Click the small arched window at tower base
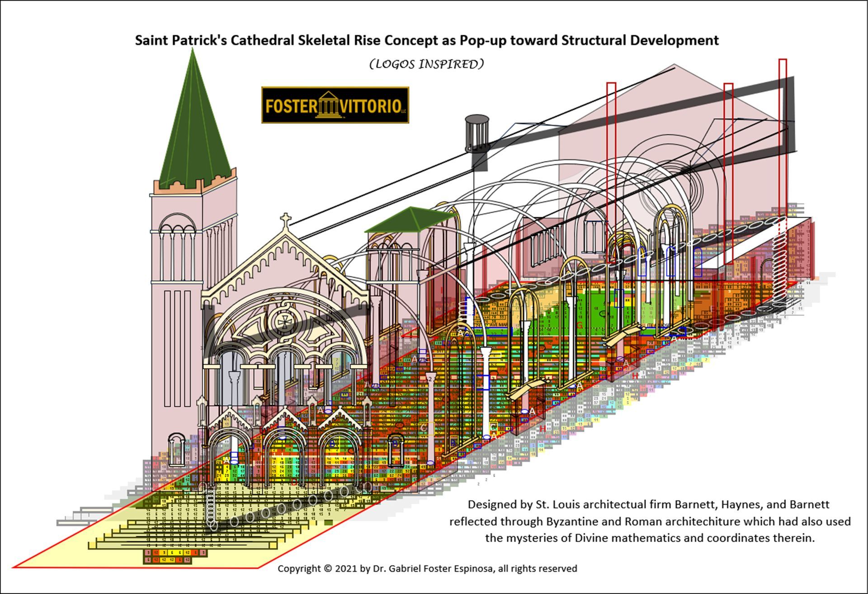This screenshot has width=868, height=594. pos(176,449)
